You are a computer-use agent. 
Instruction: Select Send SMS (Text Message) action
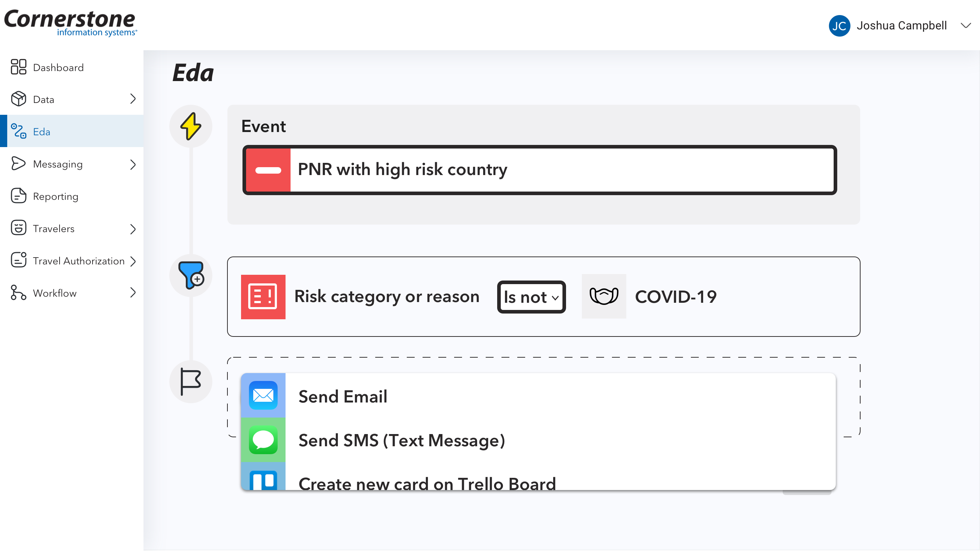point(402,440)
